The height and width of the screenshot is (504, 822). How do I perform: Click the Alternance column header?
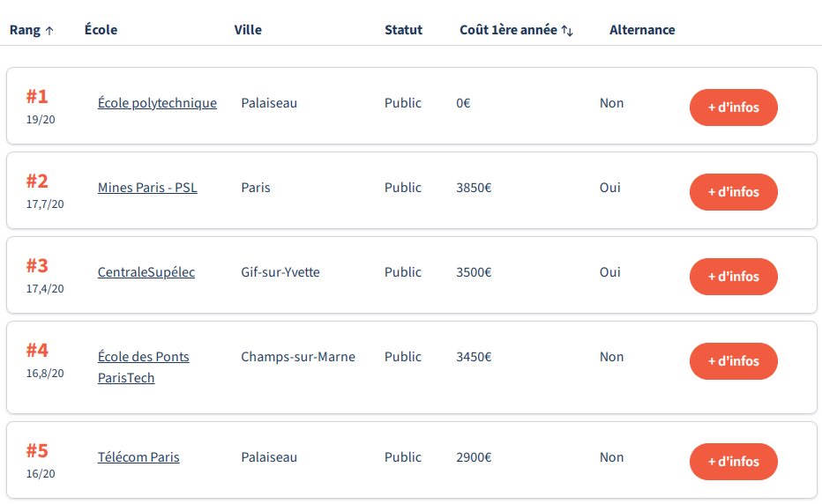pyautogui.click(x=642, y=30)
